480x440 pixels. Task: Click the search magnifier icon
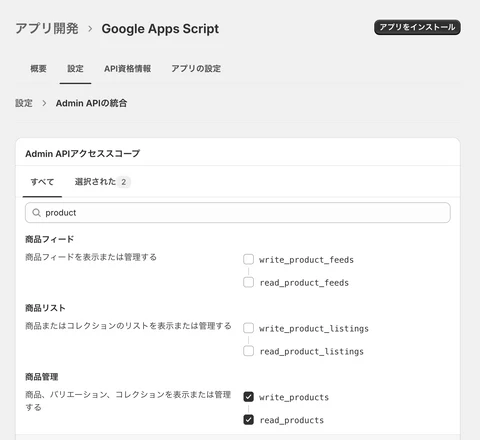36,213
